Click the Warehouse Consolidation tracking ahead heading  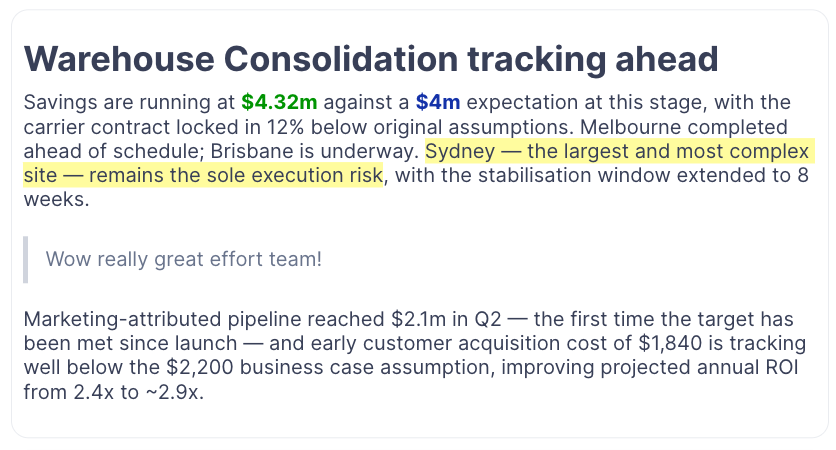371,59
